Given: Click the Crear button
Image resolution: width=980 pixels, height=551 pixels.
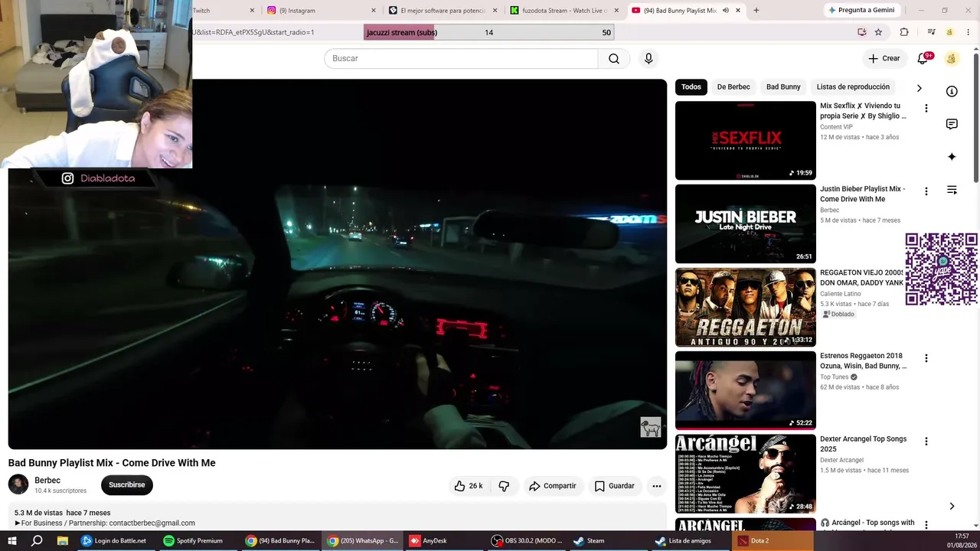Looking at the screenshot, I should (884, 58).
